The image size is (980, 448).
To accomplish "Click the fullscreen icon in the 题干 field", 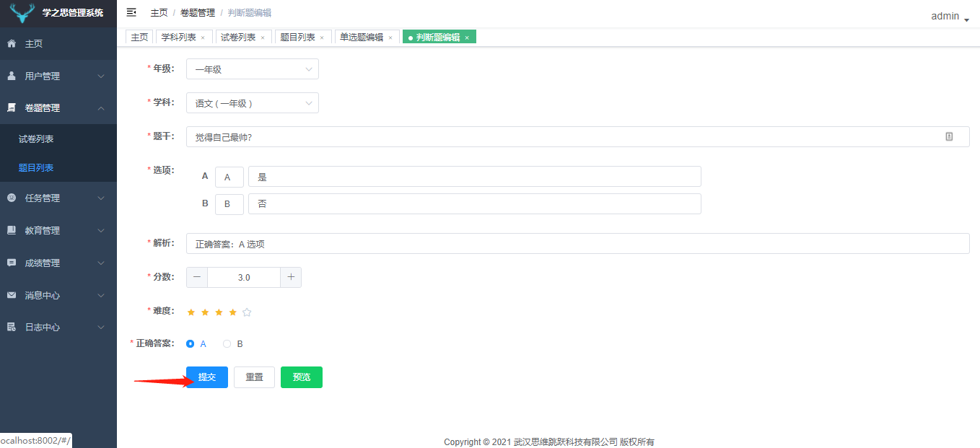I will click(949, 136).
